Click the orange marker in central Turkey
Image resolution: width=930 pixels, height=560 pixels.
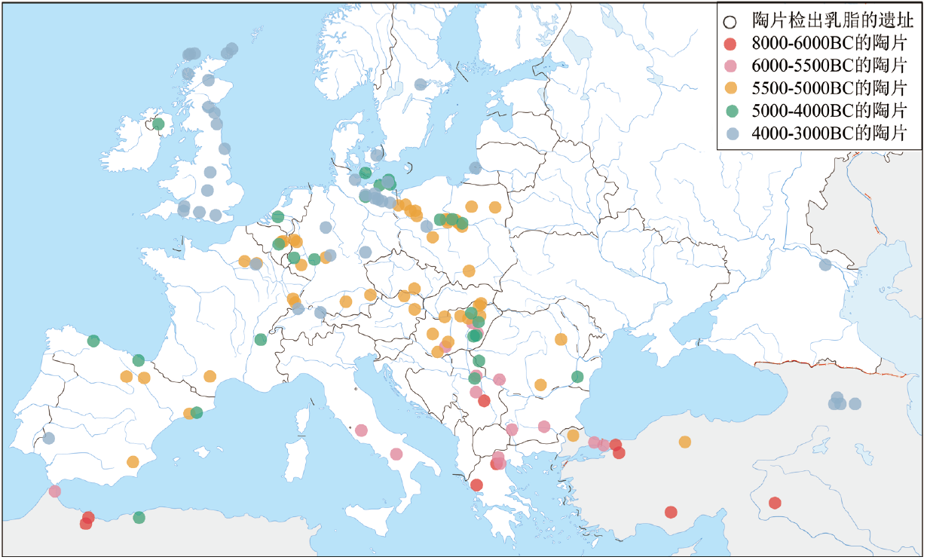(684, 442)
